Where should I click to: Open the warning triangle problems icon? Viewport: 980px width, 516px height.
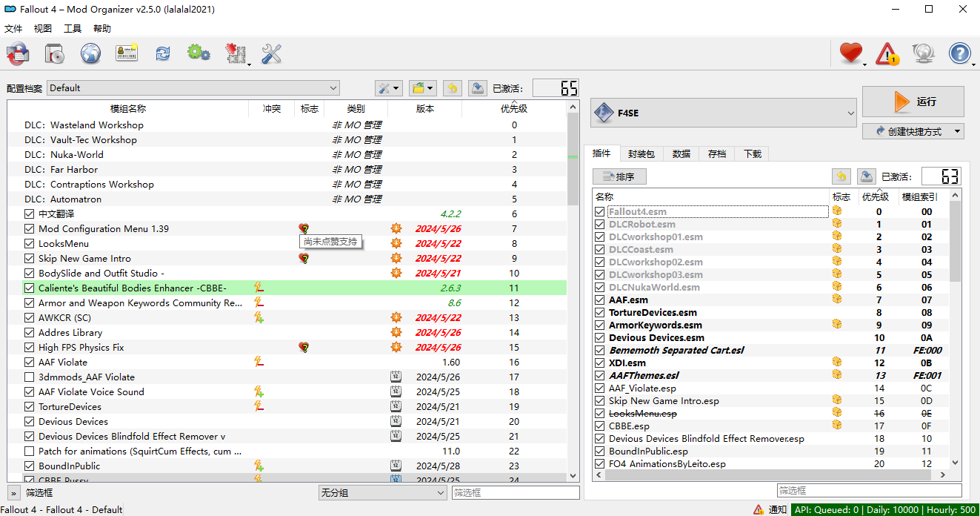(x=887, y=53)
